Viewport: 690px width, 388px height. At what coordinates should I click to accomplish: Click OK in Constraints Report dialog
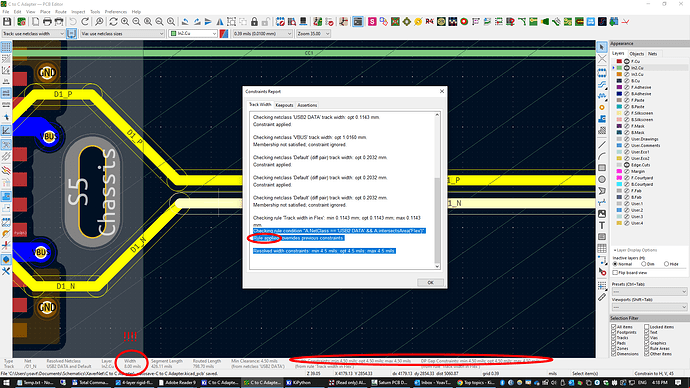coord(430,282)
